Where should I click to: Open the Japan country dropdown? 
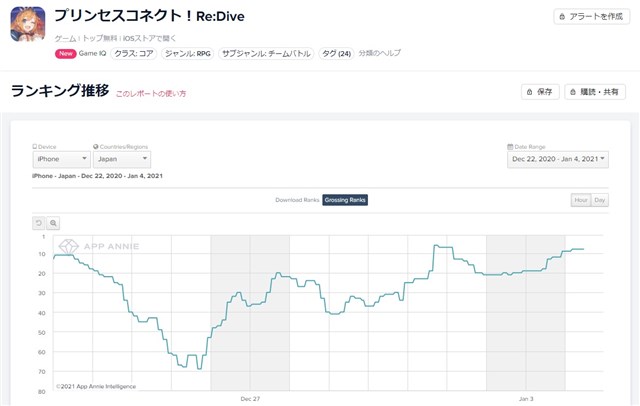122,159
